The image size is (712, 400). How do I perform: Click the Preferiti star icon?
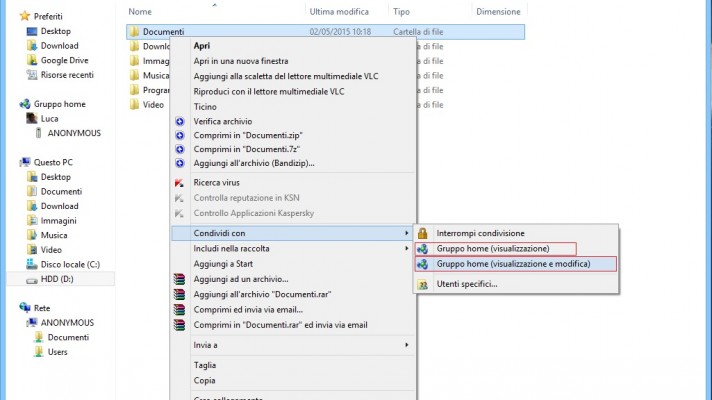25,16
